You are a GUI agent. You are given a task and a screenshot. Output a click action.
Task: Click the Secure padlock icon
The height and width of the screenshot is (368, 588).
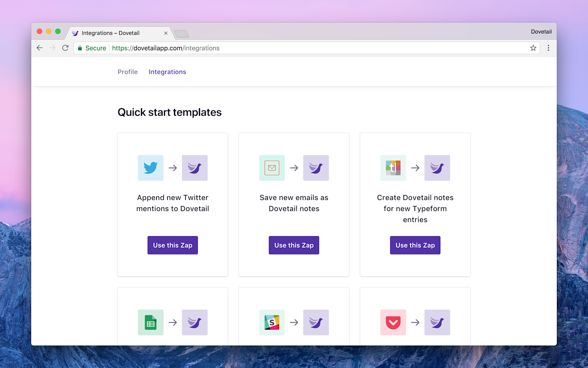pos(80,48)
